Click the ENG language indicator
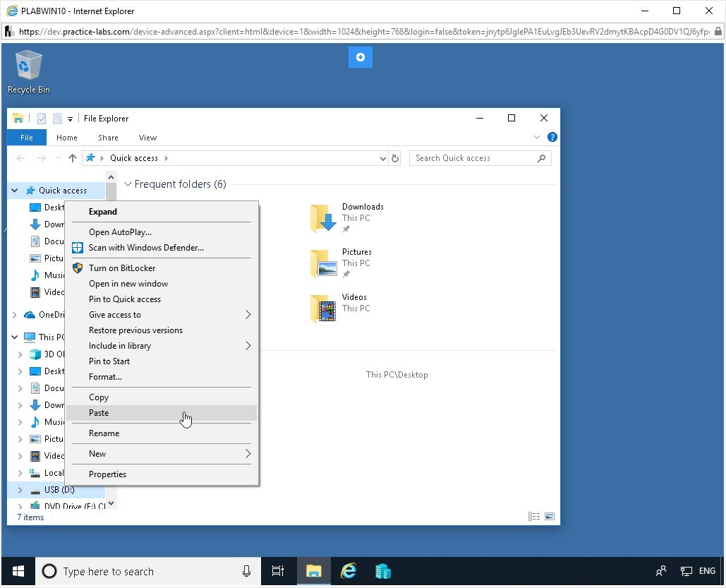This screenshot has width=726, height=588. (x=707, y=571)
